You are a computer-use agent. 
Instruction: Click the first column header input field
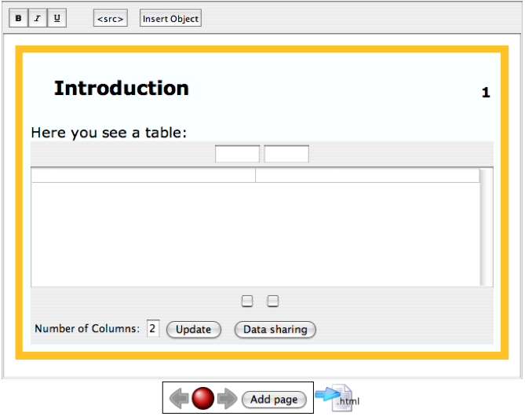[238, 154]
